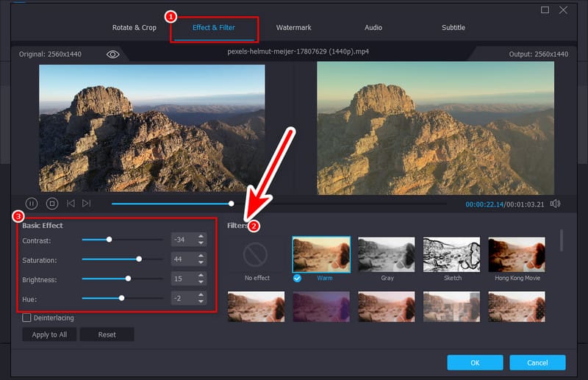Select the No effect filter icon
588x380 pixels.
256,255
